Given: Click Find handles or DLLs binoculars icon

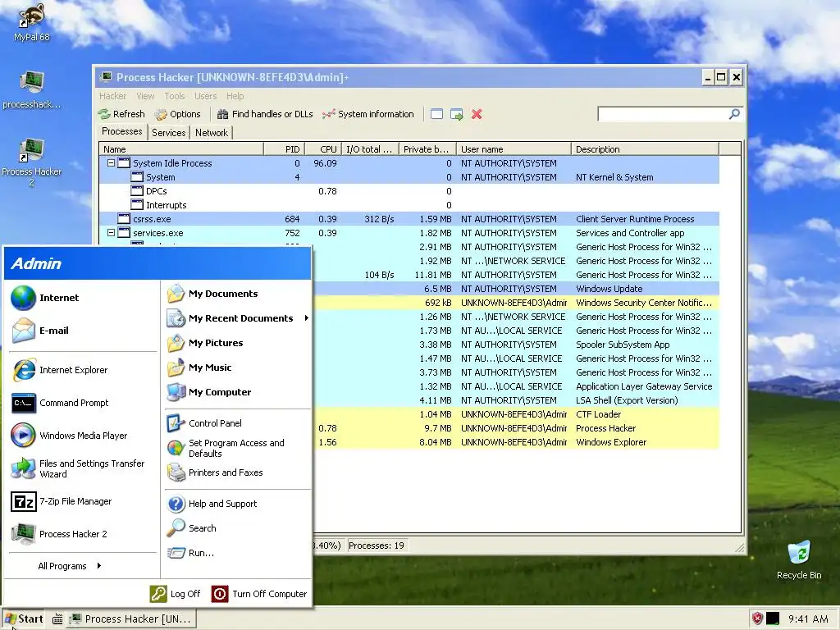Looking at the screenshot, I should (222, 114).
